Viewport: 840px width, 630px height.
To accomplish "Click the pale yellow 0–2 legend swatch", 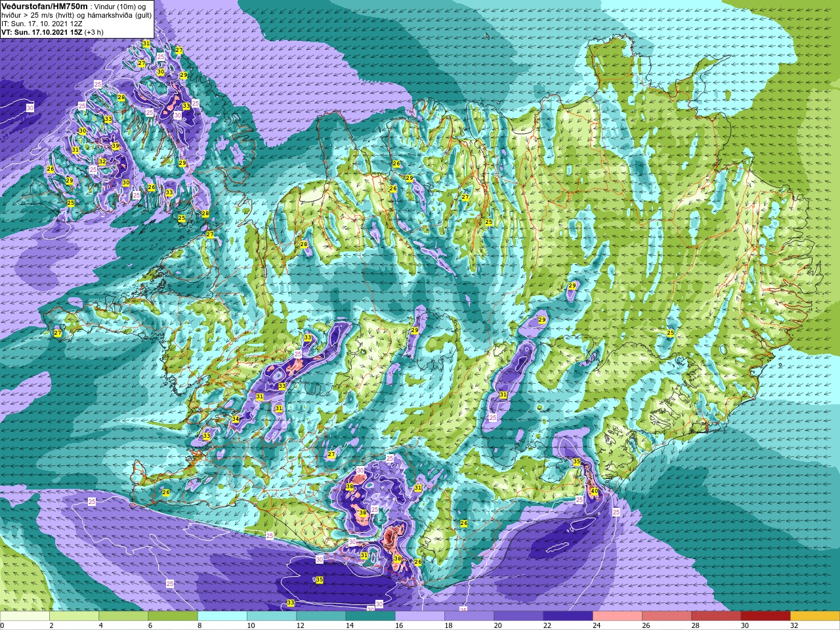I will pyautogui.click(x=25, y=616).
